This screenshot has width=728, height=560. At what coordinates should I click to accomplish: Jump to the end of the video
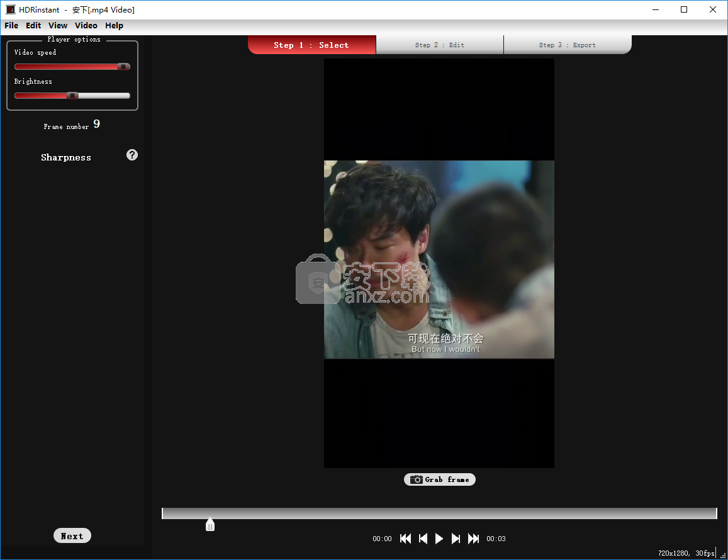pos(474,539)
